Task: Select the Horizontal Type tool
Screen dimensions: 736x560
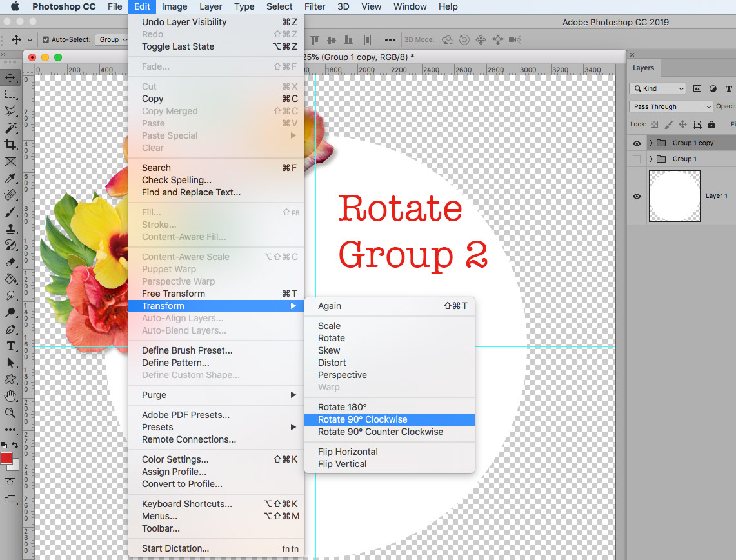Action: point(10,346)
